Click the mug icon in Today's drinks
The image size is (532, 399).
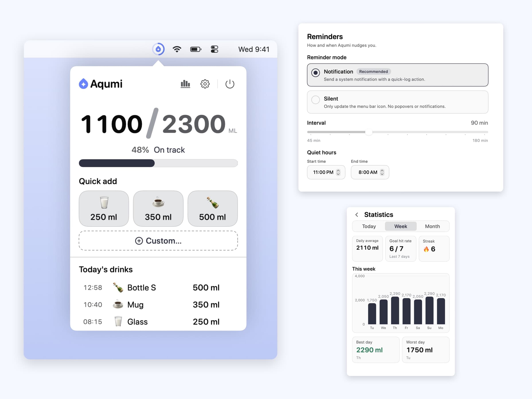(118, 305)
